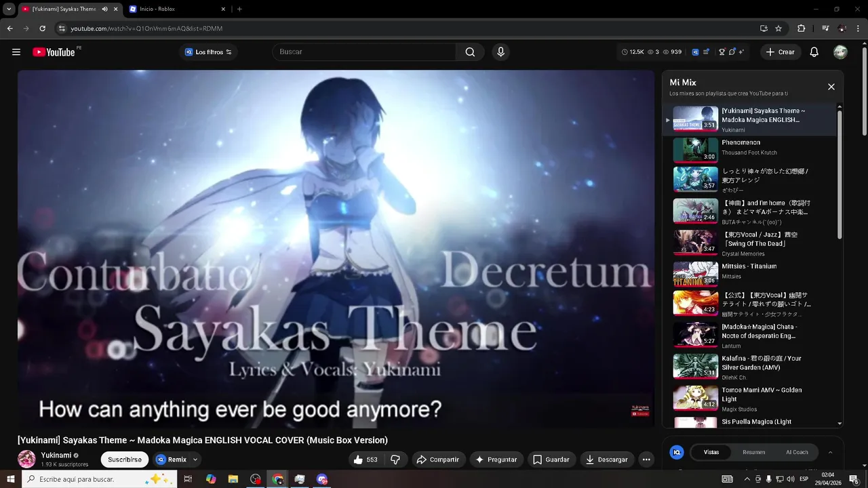
Task: Open the Los filtros dropdown
Action: 208,52
